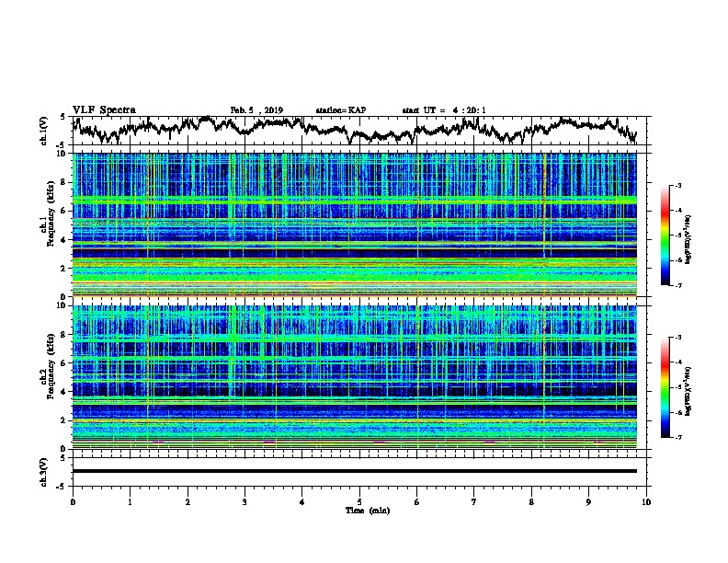
Task: Click the "5" tick on the time axis
Action: coord(359,502)
